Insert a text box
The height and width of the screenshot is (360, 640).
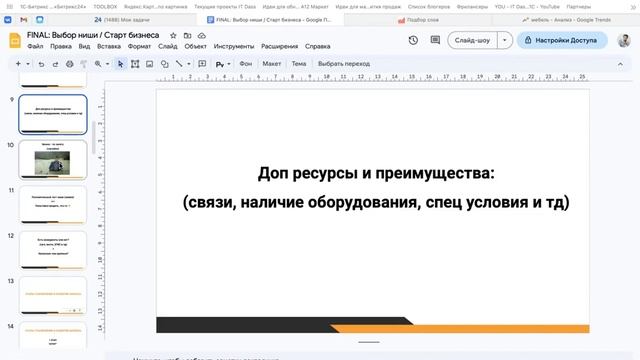[135, 64]
